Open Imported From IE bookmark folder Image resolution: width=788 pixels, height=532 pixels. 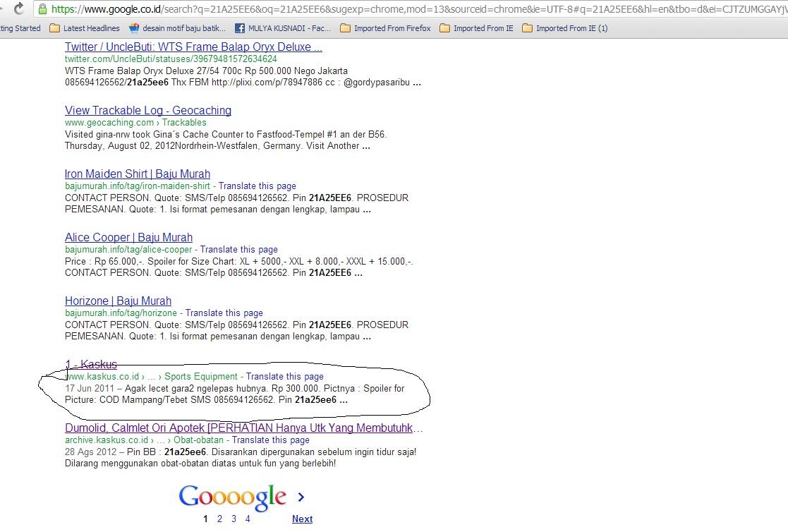[476, 28]
